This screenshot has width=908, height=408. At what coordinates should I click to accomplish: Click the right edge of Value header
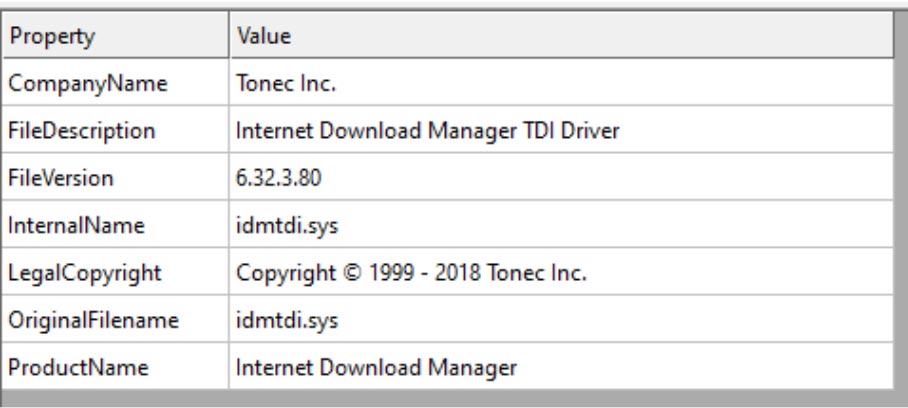click(x=892, y=38)
